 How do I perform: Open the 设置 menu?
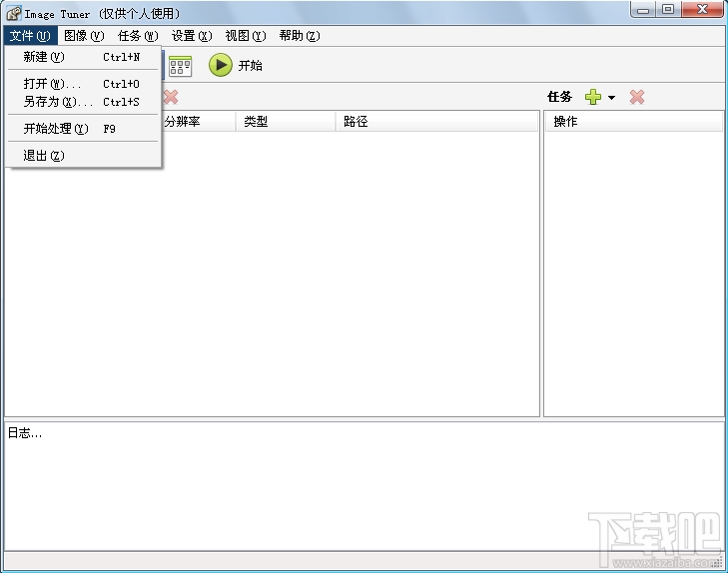(192, 36)
